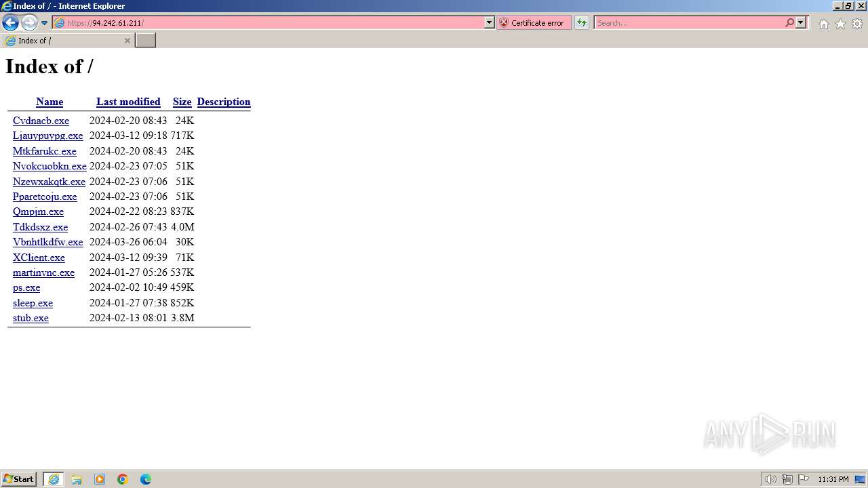Viewport: 868px width, 488px height.
Task: Click the browser Forward arrow button
Action: pos(29,23)
